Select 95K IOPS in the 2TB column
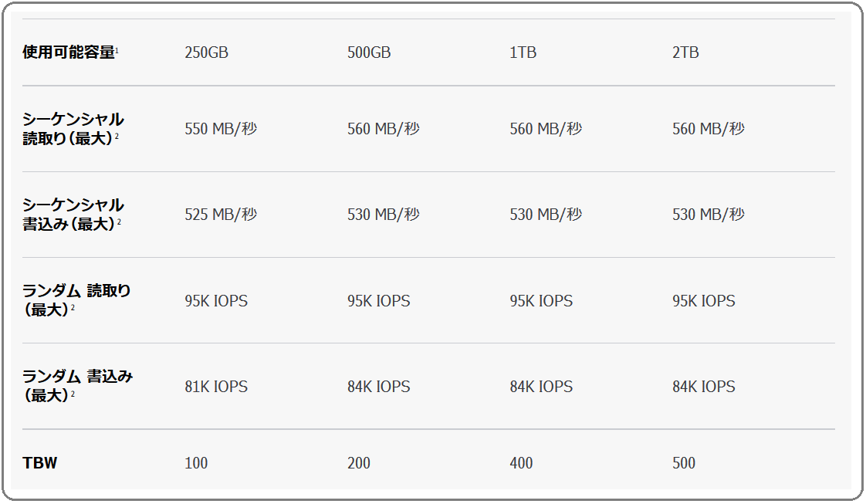Screen dimensions: 866x504 pos(704,301)
